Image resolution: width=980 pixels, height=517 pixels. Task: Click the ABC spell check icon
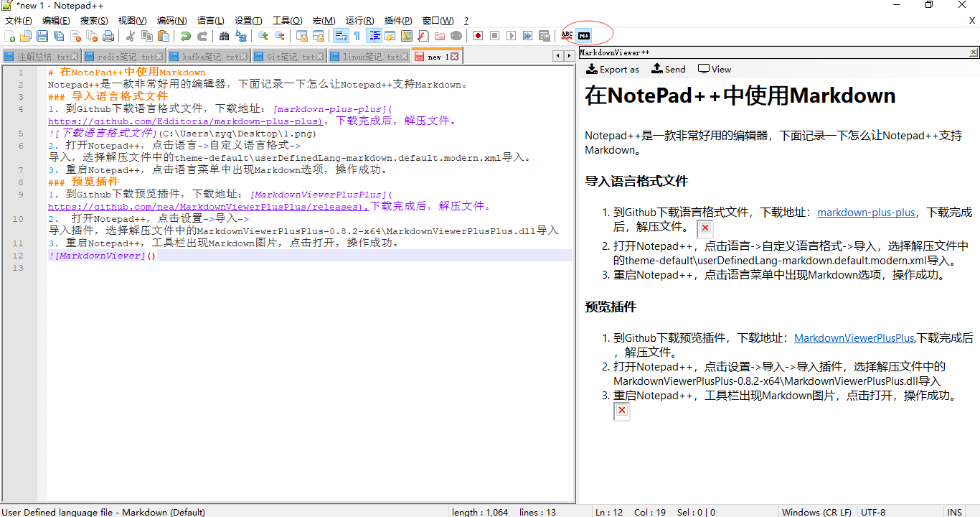[567, 35]
